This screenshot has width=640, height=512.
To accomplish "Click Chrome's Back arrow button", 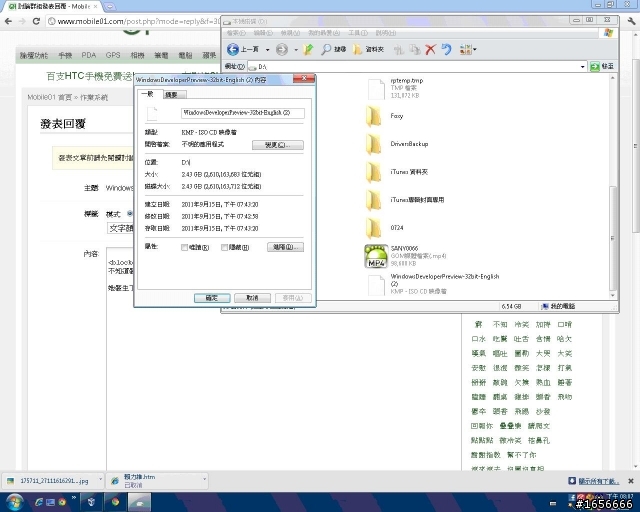I will (8, 21).
